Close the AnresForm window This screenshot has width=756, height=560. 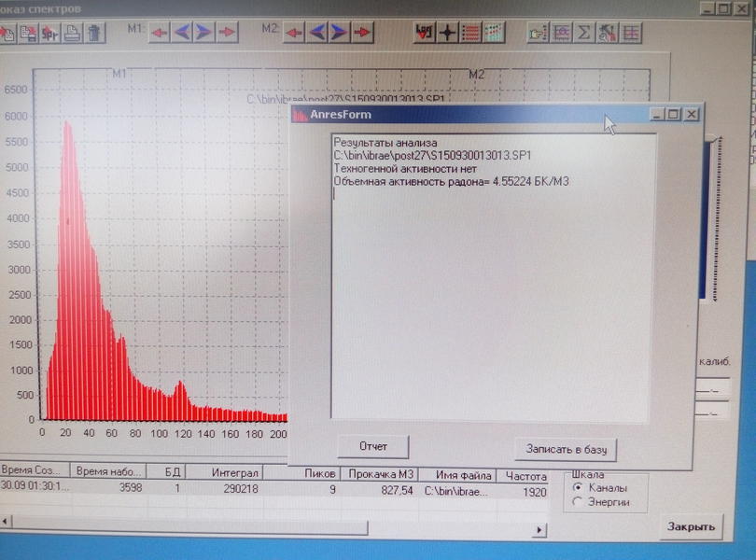coord(692,114)
